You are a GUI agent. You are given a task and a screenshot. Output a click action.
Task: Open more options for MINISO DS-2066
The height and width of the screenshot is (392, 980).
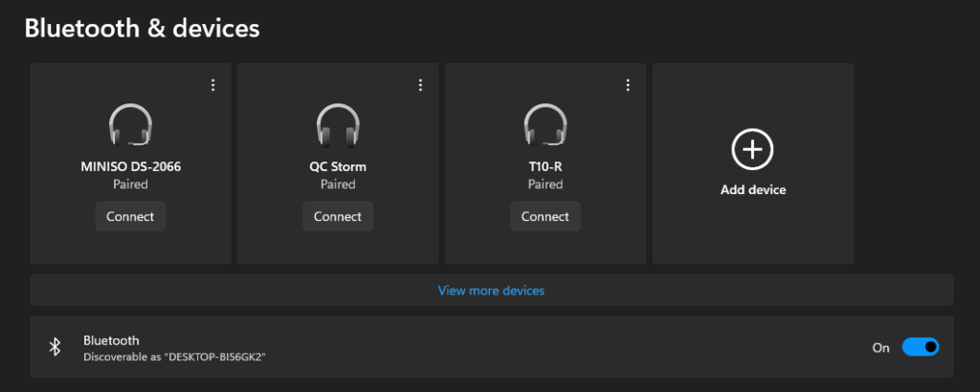coord(212,85)
